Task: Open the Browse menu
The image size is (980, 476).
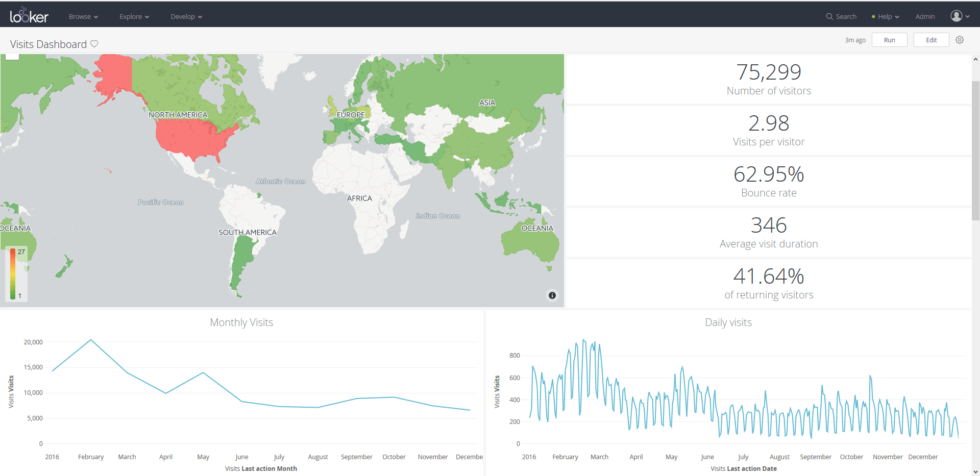Action: click(x=83, y=16)
